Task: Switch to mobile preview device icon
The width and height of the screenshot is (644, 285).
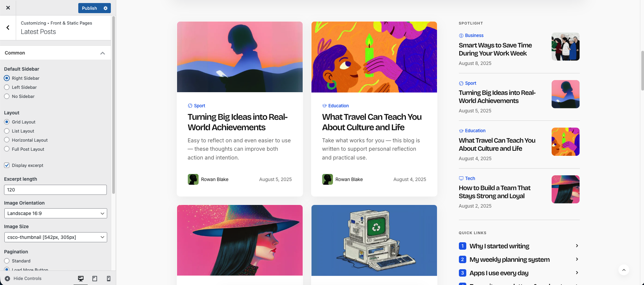Action: pyautogui.click(x=109, y=278)
